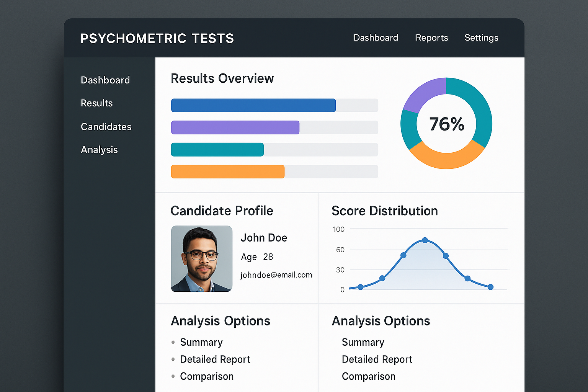Click johndoe@email.com email address

[276, 275]
